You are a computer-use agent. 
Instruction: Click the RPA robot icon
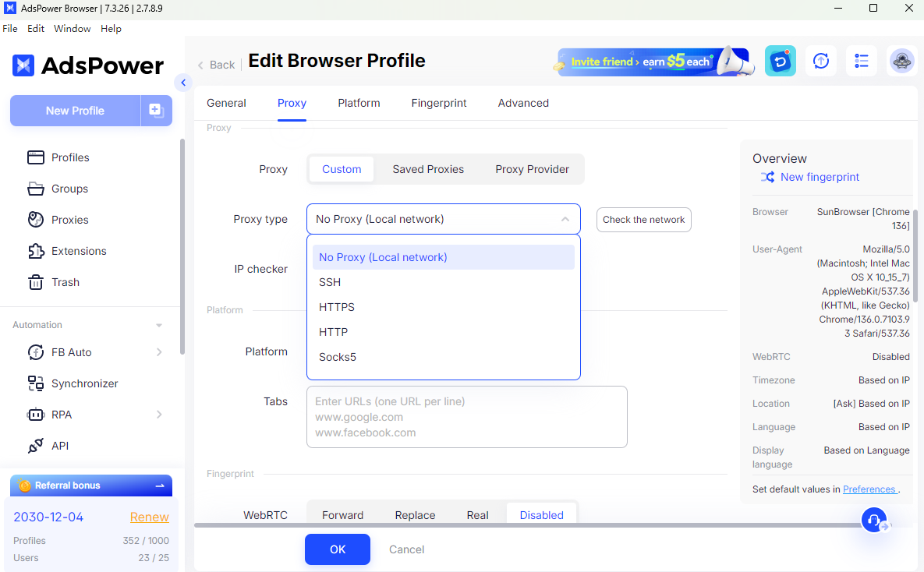tap(36, 415)
